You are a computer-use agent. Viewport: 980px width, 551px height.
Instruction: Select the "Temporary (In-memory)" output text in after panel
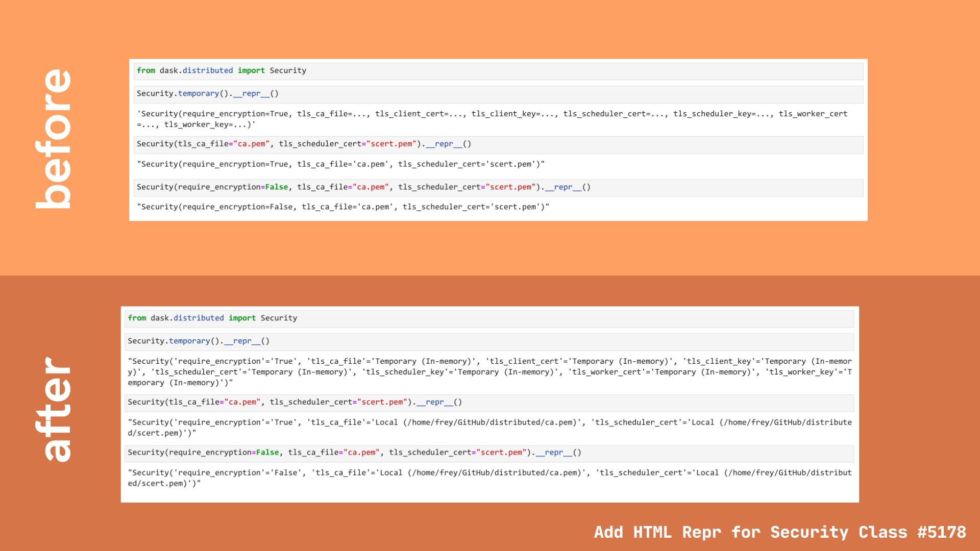point(424,361)
